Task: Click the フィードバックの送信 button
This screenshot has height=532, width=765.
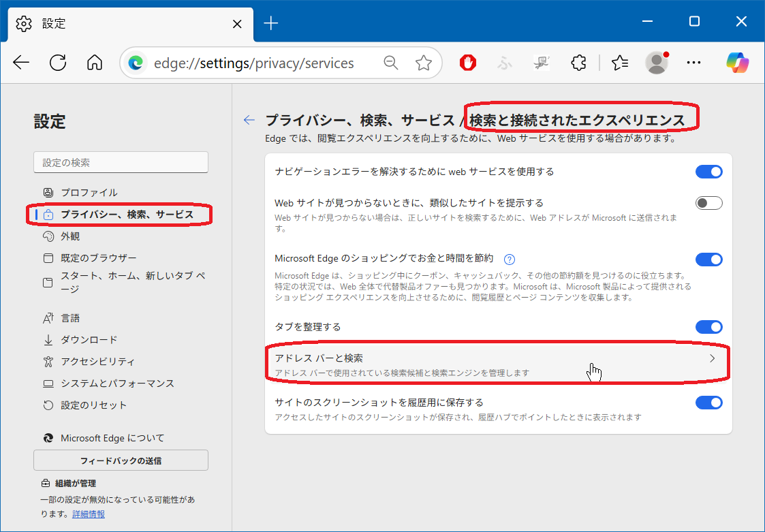Action: pos(121,460)
